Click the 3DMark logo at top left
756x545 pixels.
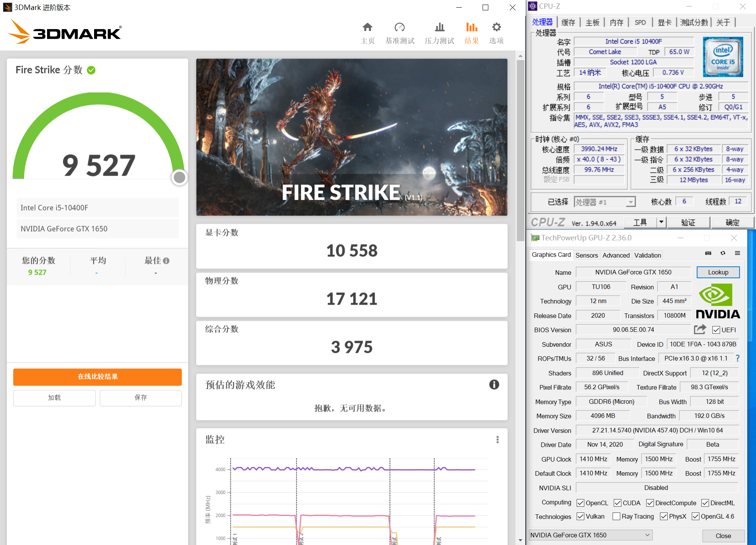(x=65, y=32)
